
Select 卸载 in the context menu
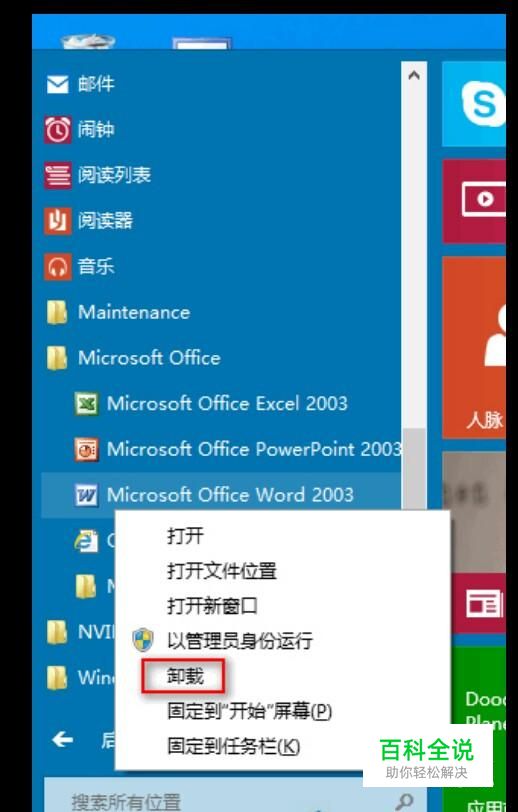pos(185,676)
